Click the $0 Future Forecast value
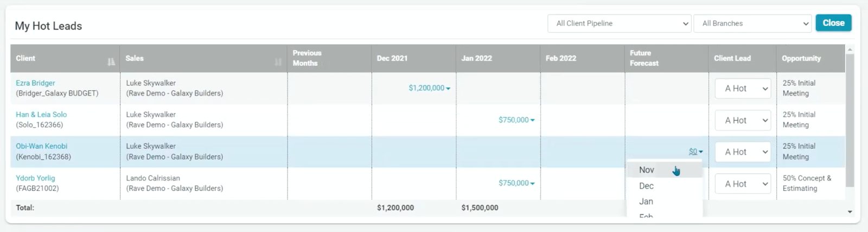The image size is (868, 232). 693,152
